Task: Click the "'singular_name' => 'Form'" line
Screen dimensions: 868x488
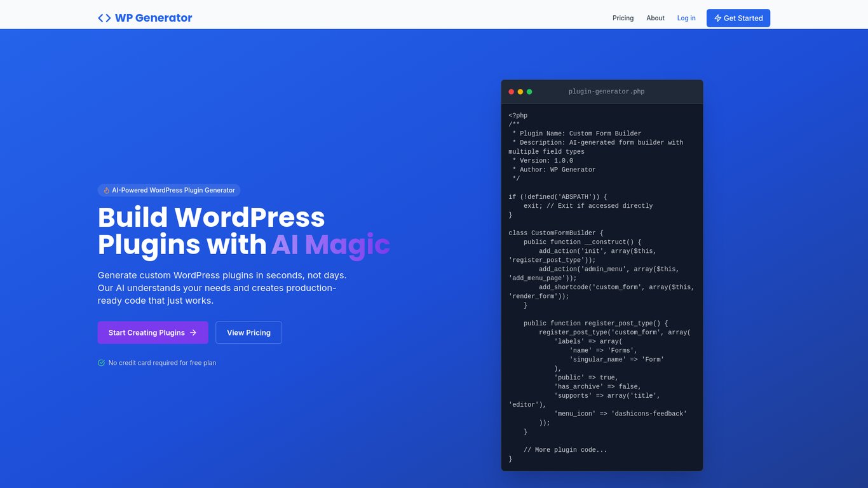Action: point(616,360)
